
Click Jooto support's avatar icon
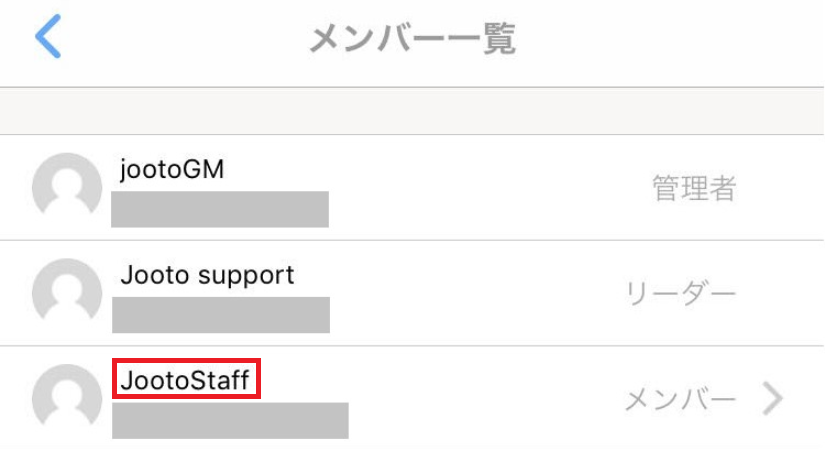click(x=67, y=291)
